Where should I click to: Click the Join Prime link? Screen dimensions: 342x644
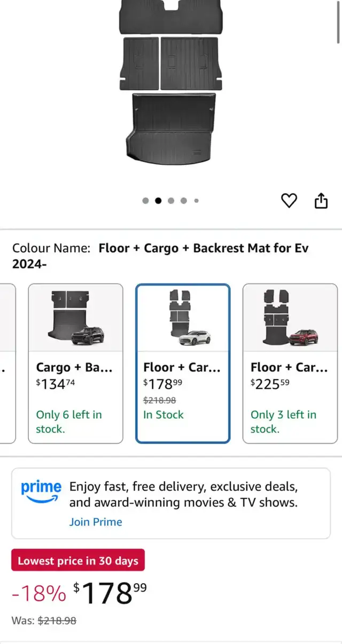click(96, 522)
